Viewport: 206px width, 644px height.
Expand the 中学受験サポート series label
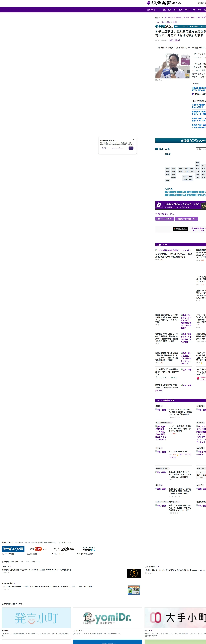(163, 469)
